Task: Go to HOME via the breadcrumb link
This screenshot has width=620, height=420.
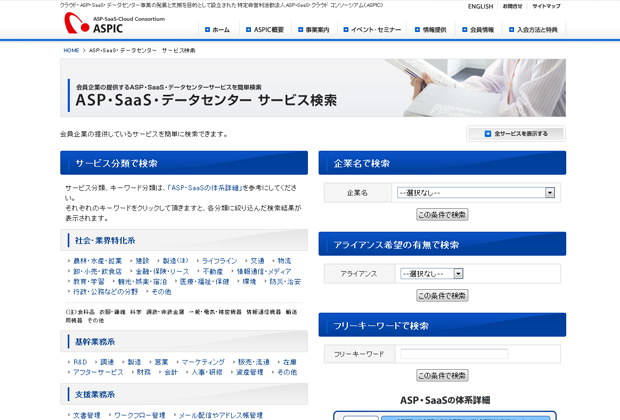Action: (71, 50)
